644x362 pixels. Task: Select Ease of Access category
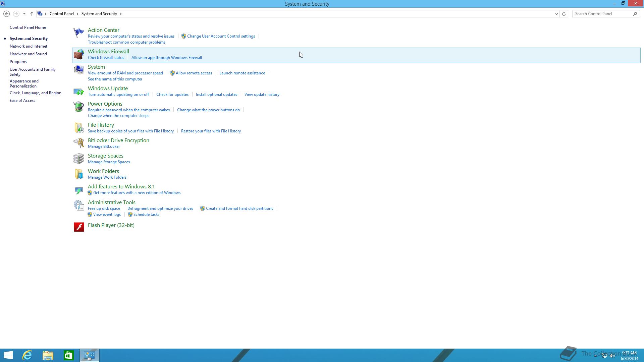(22, 101)
